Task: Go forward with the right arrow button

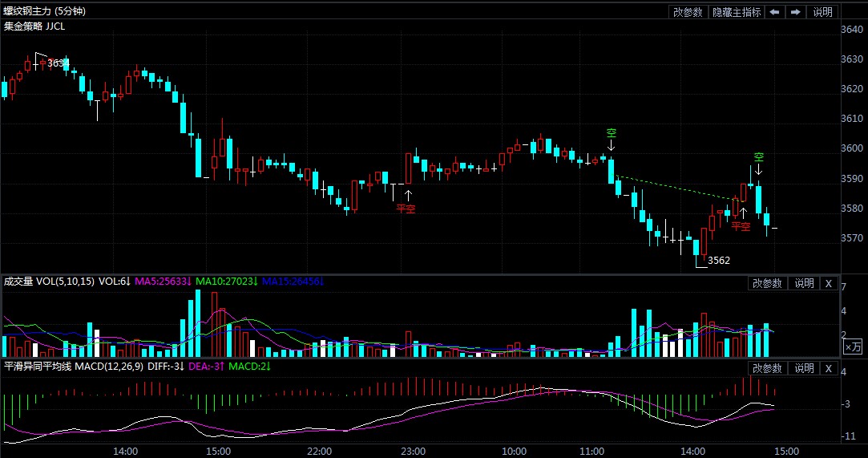Action: click(796, 11)
